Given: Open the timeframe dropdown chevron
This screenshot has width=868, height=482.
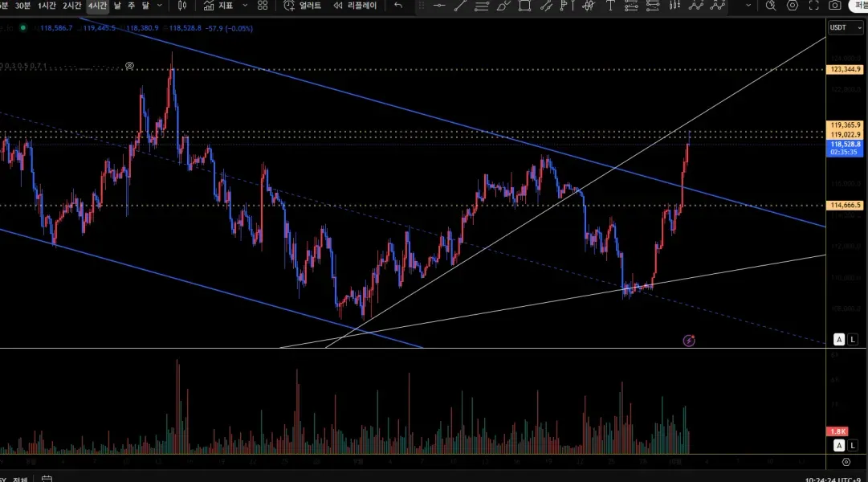Looking at the screenshot, I should 160,6.
